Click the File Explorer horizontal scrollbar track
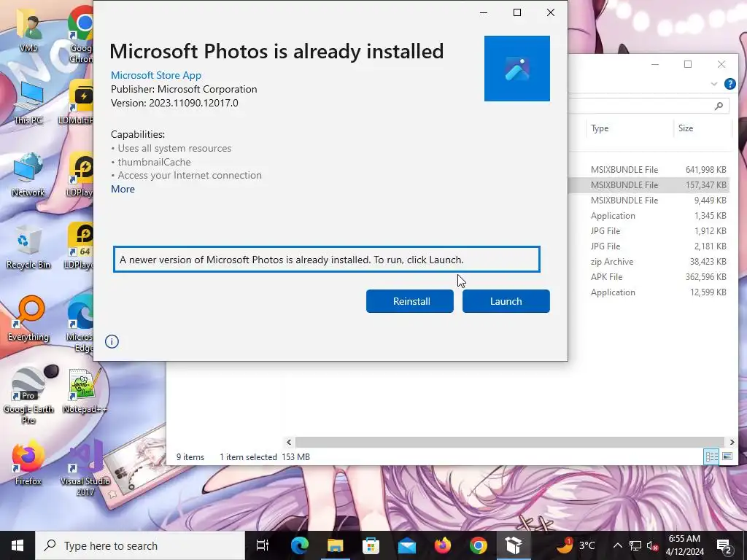This screenshot has width=747, height=560. [x=510, y=443]
